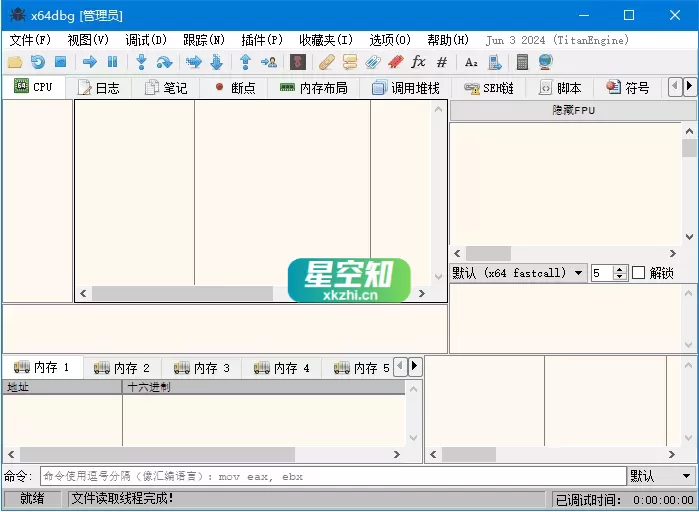Click the execute till return icon
The height and width of the screenshot is (512, 699).
pos(245,62)
